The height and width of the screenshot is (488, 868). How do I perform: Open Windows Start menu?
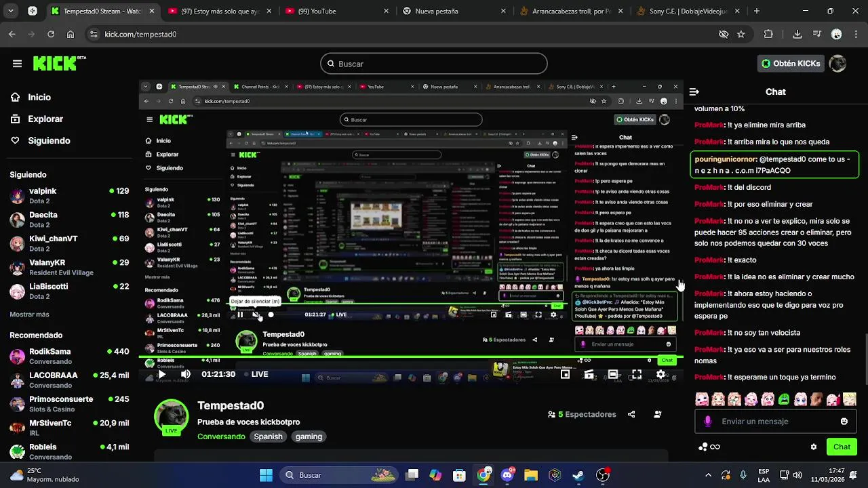click(266, 475)
